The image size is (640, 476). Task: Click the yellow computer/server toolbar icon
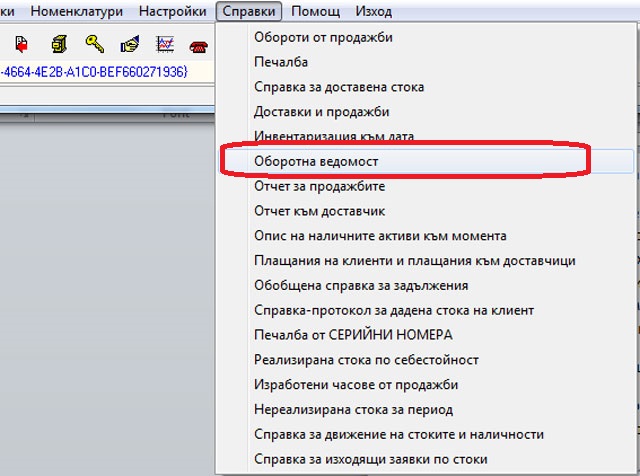[x=59, y=44]
